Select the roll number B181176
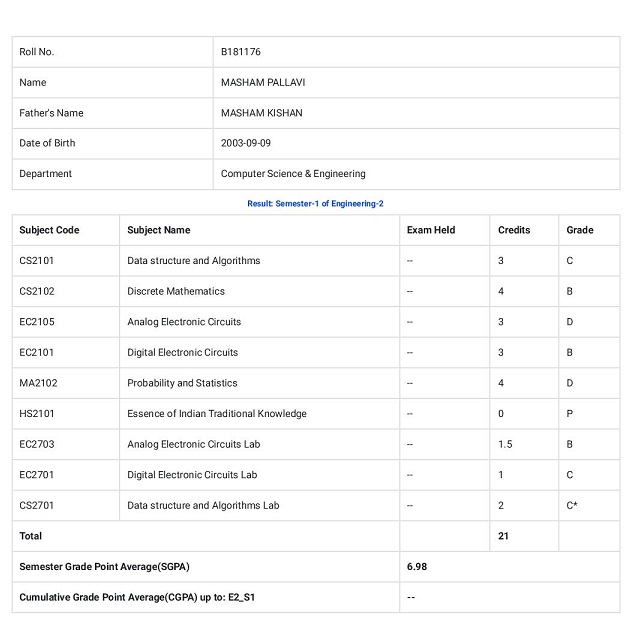Viewport: 639px width, 622px height. coord(240,52)
